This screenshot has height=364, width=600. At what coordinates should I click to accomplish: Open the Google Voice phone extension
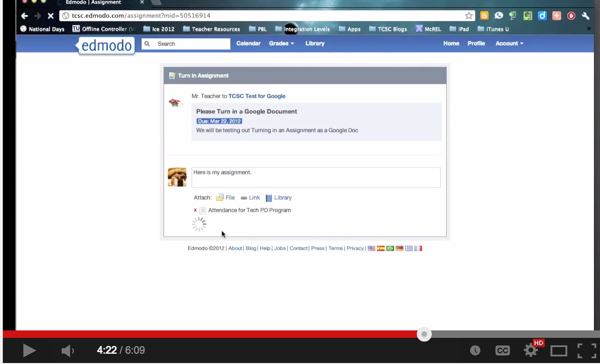click(499, 16)
